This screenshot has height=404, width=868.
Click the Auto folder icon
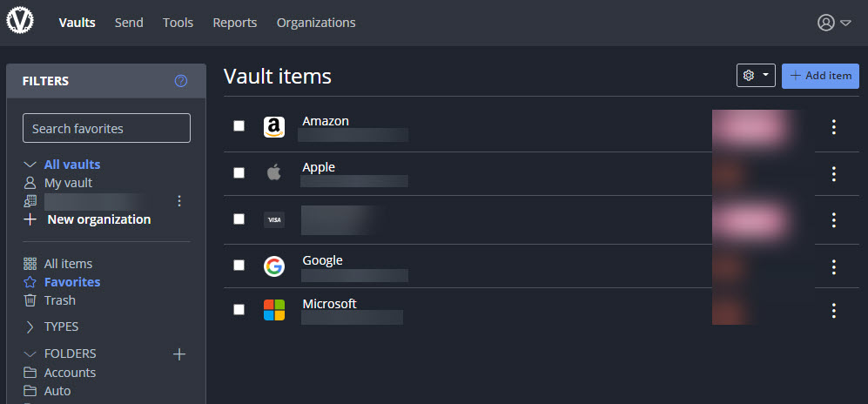coord(30,391)
